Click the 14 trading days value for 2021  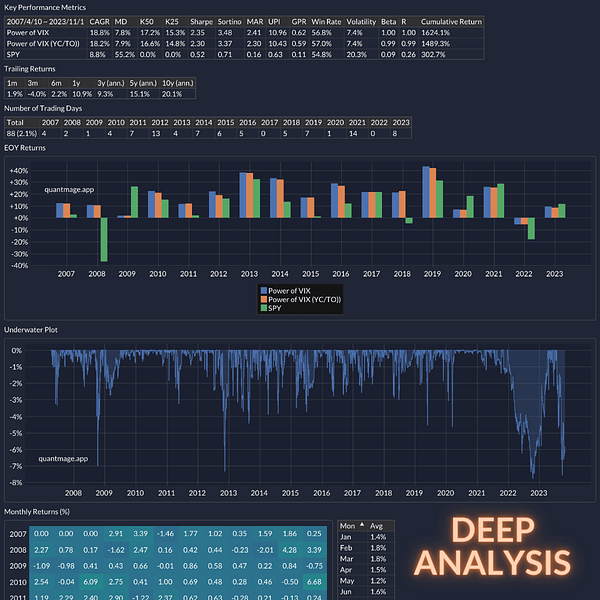353,134
